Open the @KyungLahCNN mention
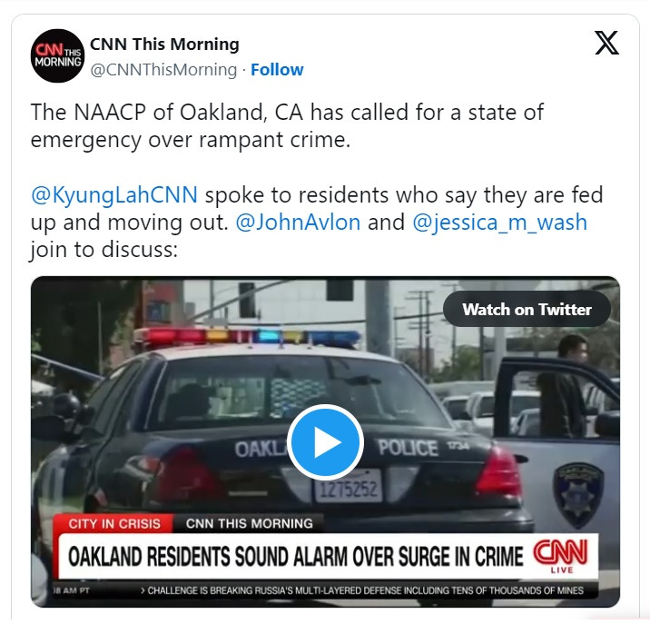Screen dimensions: 650x644 (x=114, y=195)
